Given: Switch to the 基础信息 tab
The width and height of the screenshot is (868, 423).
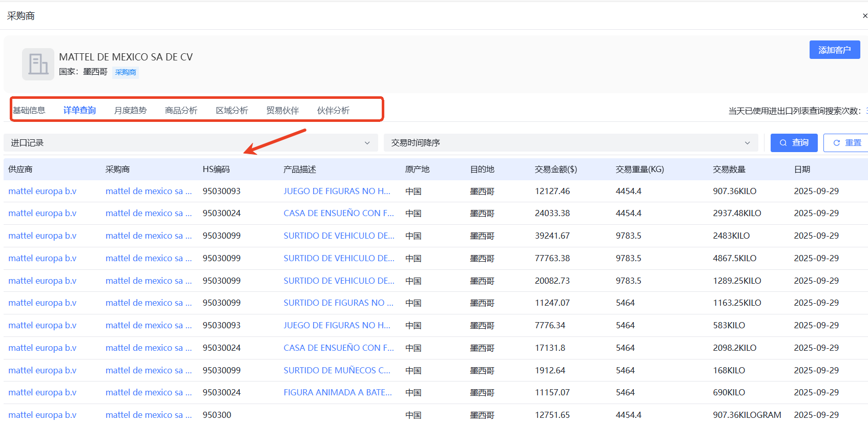Looking at the screenshot, I should [29, 110].
